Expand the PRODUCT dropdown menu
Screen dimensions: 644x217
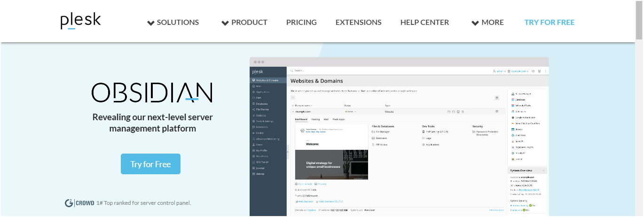(x=244, y=22)
